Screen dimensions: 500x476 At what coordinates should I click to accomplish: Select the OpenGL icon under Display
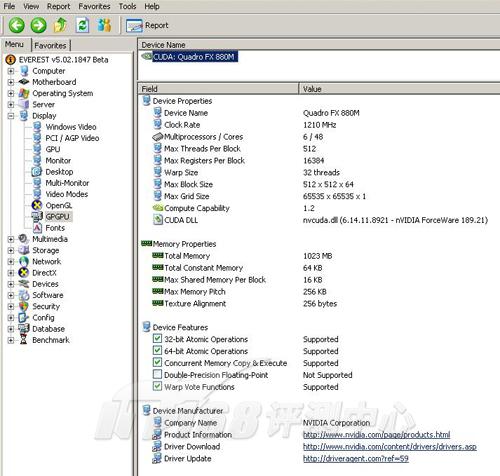[x=37, y=205]
